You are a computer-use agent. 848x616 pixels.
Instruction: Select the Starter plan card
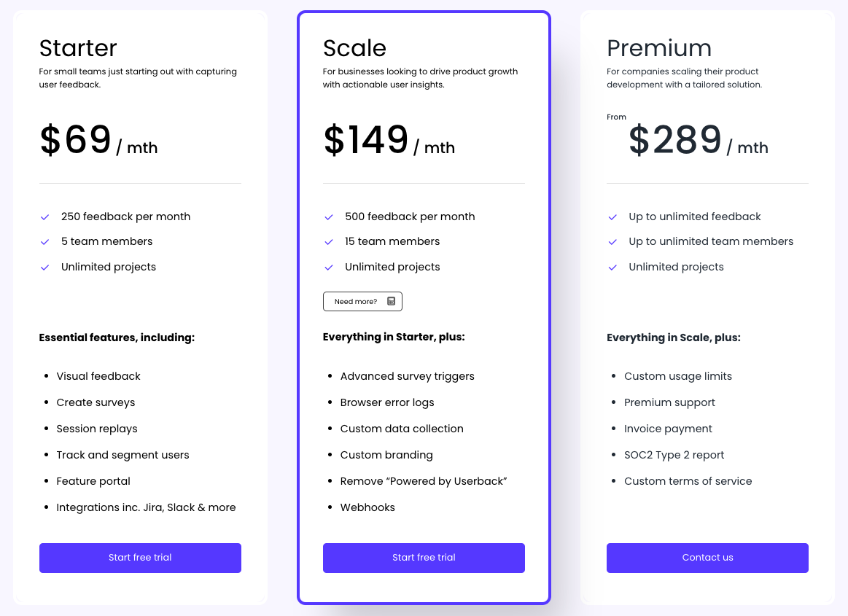[x=140, y=306]
